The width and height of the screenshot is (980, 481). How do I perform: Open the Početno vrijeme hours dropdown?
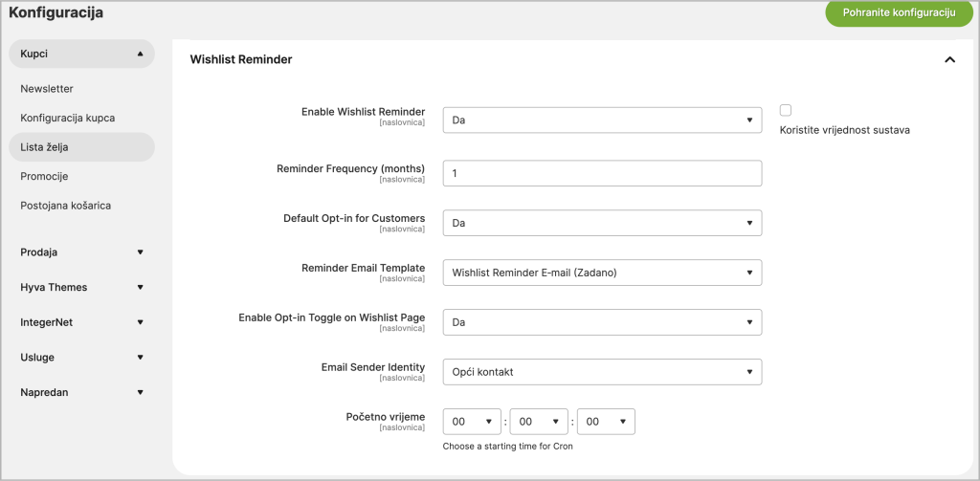pos(472,422)
